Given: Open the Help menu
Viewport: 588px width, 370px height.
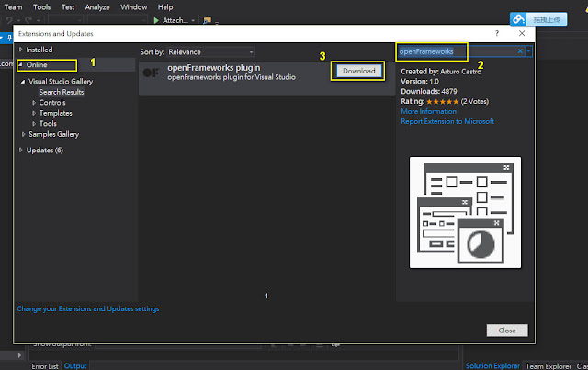Looking at the screenshot, I should [165, 7].
